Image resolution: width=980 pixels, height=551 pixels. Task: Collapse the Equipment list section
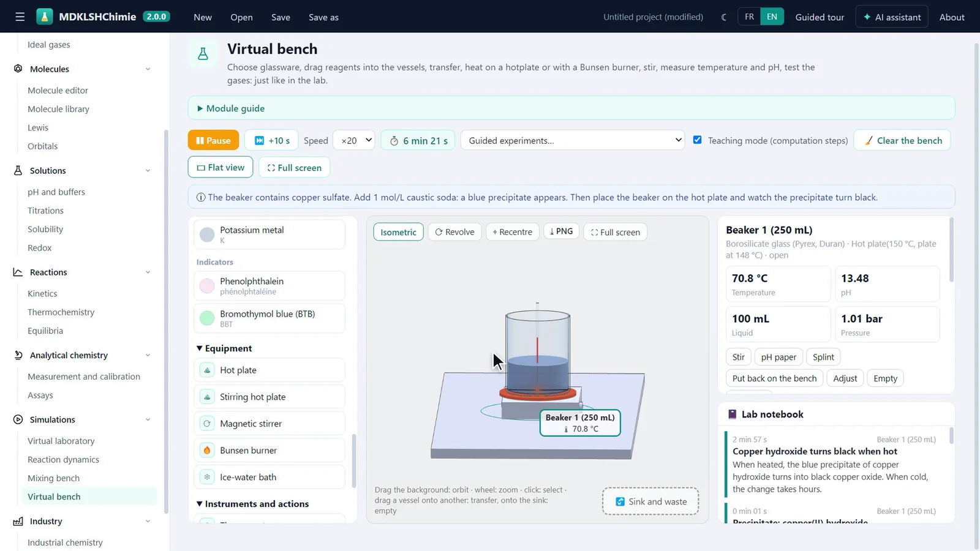pos(224,348)
